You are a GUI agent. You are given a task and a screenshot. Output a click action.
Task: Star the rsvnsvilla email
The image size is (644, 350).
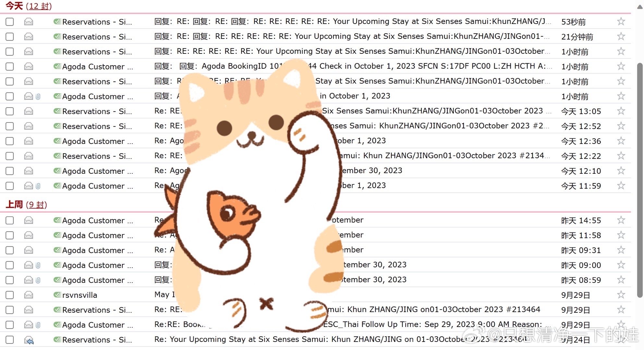pyautogui.click(x=621, y=295)
